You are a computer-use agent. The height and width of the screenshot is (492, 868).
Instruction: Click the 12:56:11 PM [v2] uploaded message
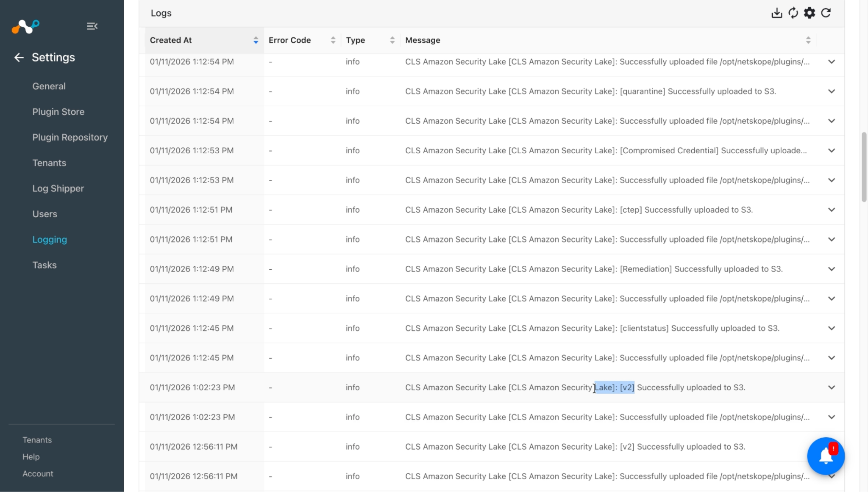tap(575, 447)
